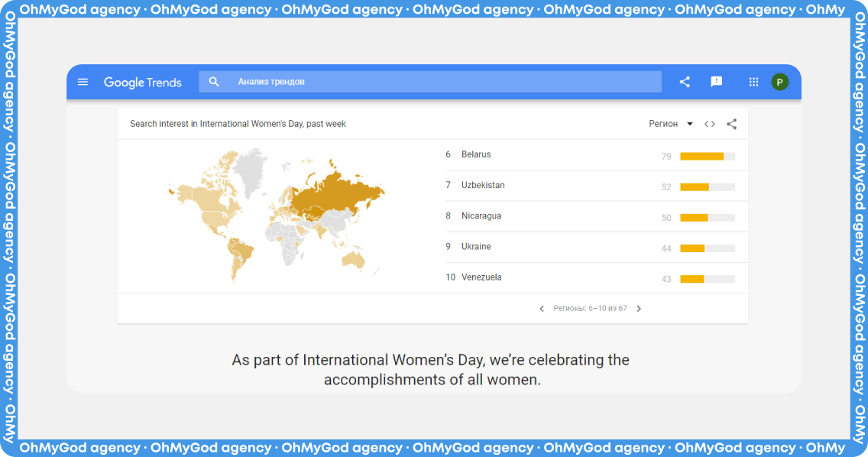Open the hamburger main menu

pyautogui.click(x=83, y=82)
